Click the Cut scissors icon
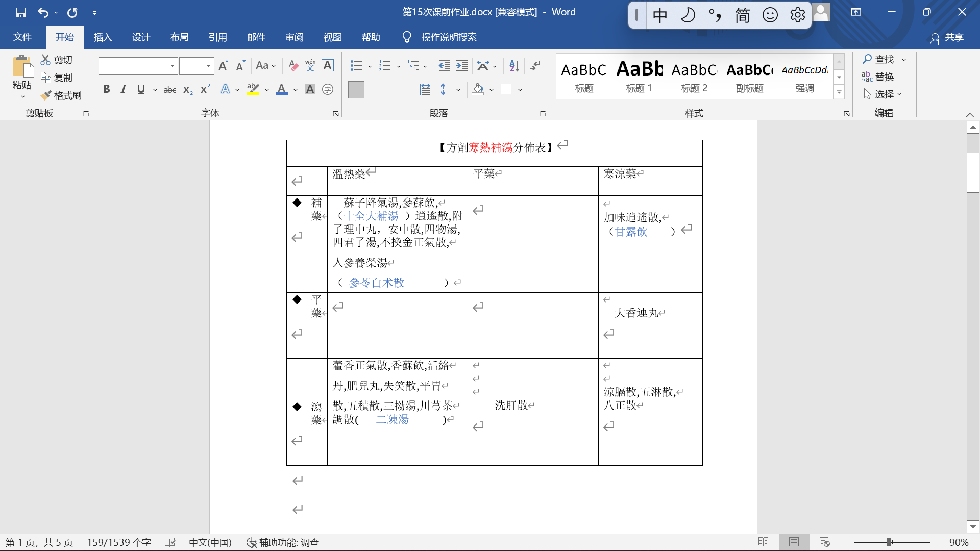This screenshot has width=980, height=551. point(46,60)
